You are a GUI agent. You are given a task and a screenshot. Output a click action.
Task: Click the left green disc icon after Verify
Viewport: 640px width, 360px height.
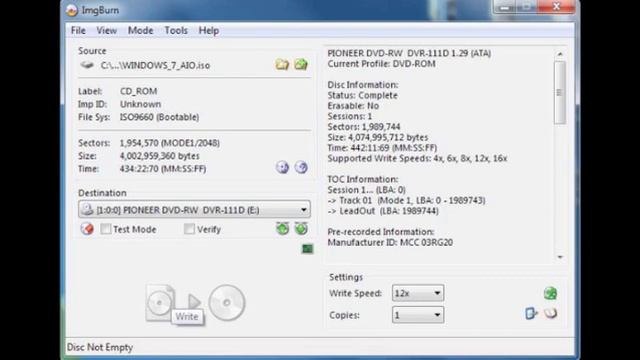(x=282, y=229)
